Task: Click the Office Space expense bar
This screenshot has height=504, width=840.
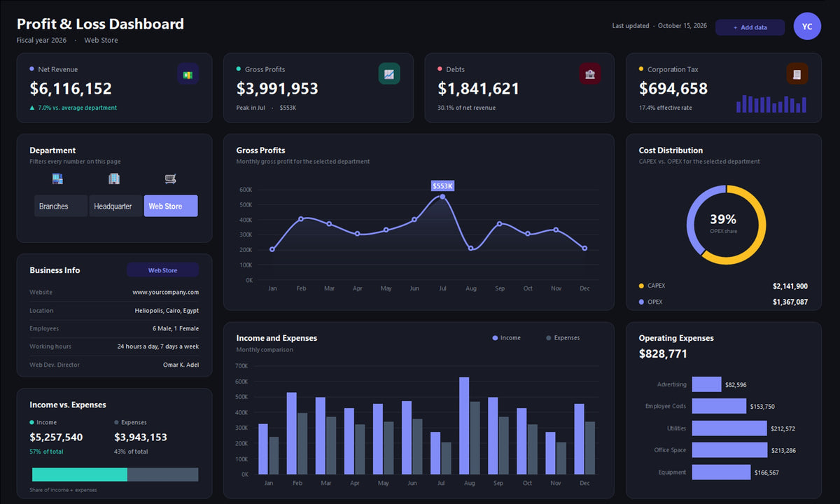Action: point(730,450)
